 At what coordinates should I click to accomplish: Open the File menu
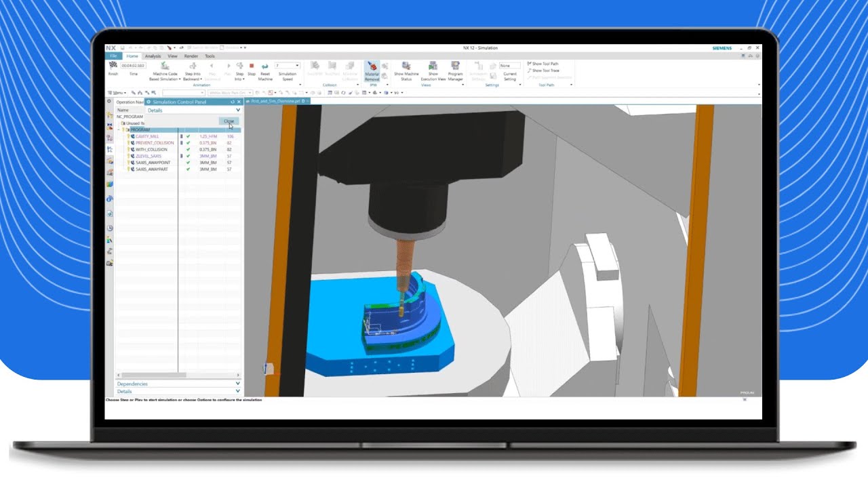[113, 56]
